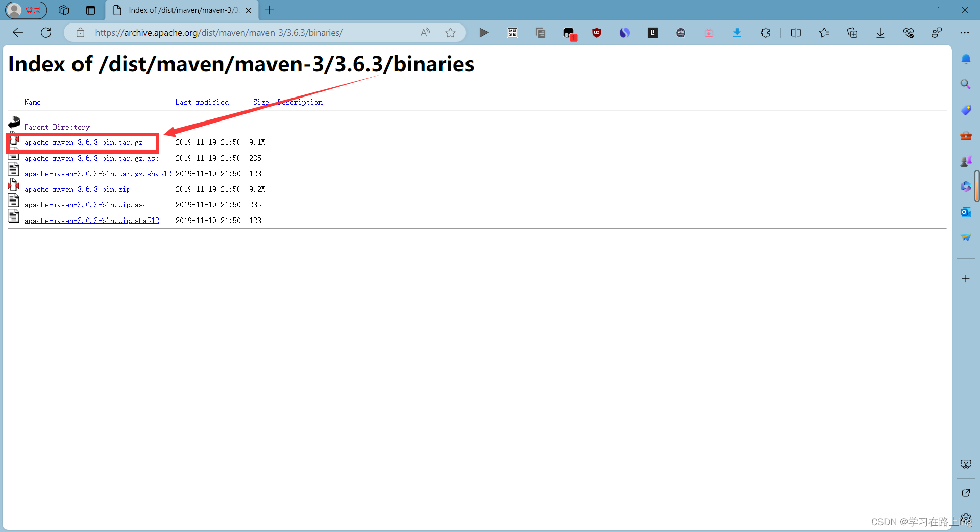This screenshot has width=980, height=532.
Task: Reload the current page
Action: click(46, 33)
